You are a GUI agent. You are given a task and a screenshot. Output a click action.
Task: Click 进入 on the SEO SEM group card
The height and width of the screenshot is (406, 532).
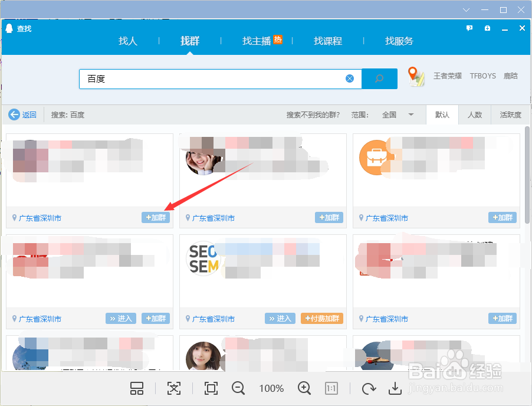280,319
